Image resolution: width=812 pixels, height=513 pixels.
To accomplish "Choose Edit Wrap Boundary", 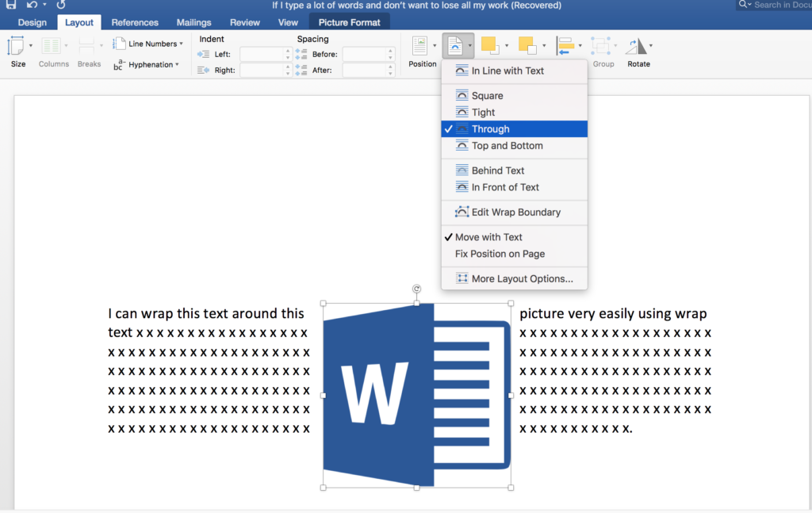I will (x=514, y=212).
